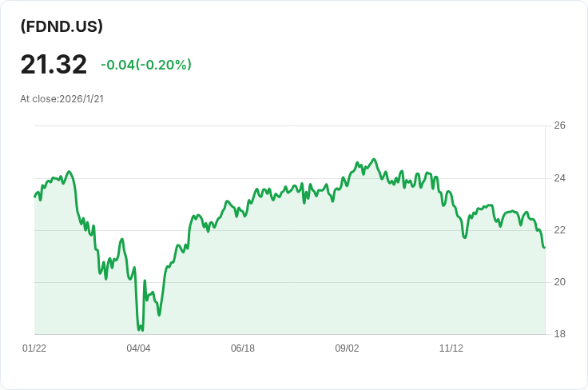Pick the 09/02 date on x-axis
The height and width of the screenshot is (390, 588).
click(347, 348)
